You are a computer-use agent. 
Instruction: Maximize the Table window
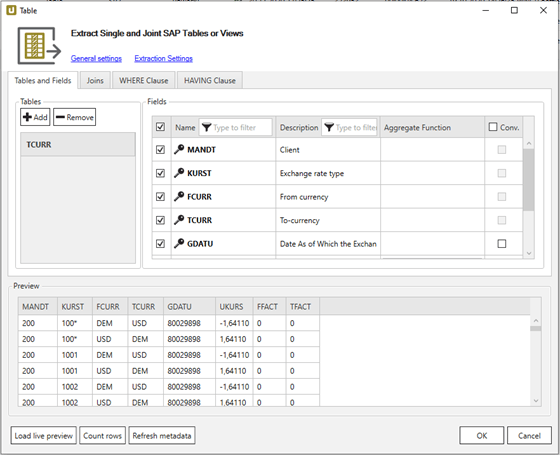pos(514,10)
